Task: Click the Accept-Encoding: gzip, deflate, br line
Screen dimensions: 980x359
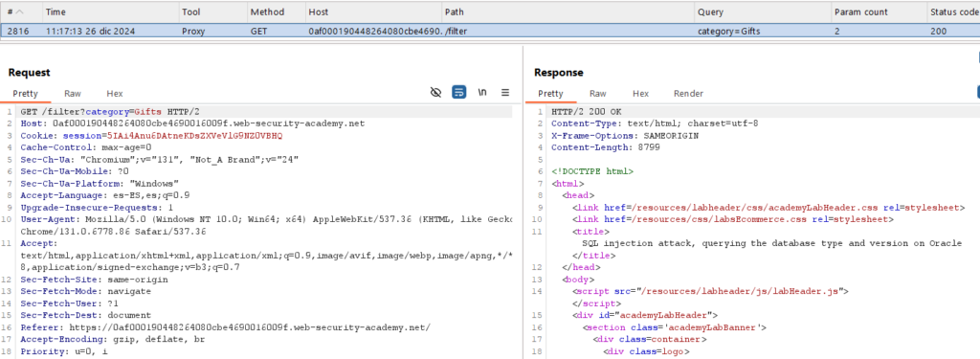Action: (x=113, y=339)
